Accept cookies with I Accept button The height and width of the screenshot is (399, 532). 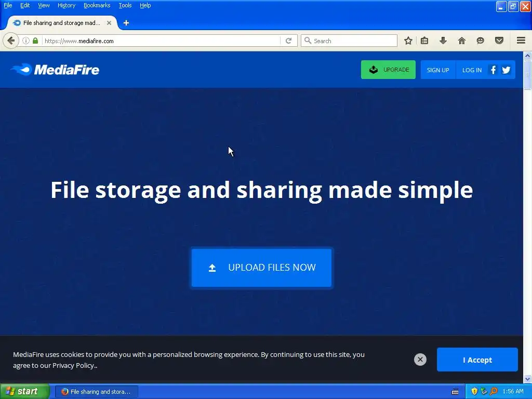pos(477,360)
